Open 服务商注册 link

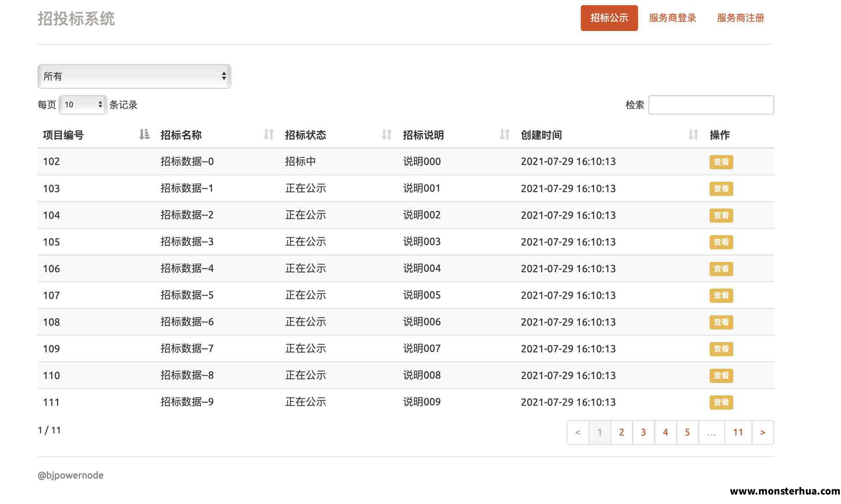(x=741, y=18)
